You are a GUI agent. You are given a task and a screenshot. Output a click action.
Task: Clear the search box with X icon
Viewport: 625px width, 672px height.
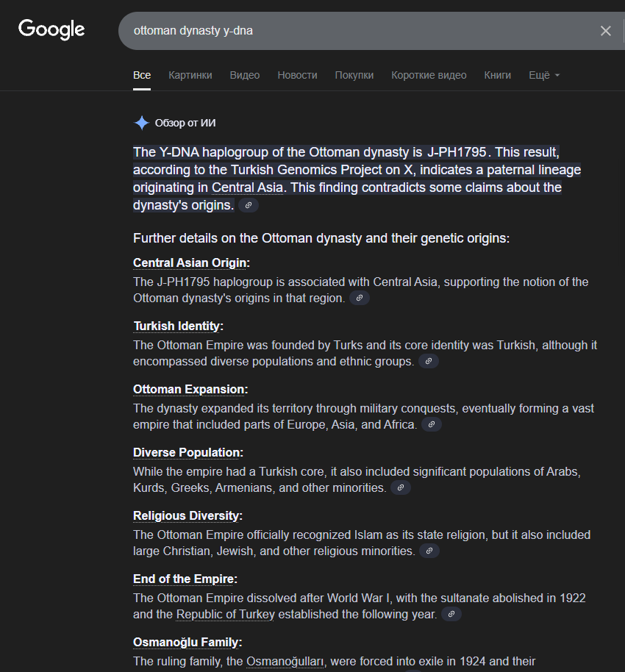pos(606,31)
